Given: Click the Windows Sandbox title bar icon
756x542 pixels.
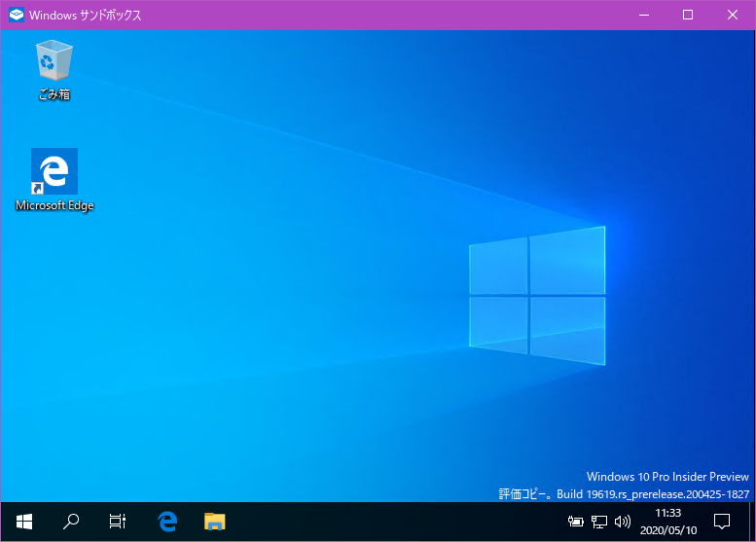Looking at the screenshot, I should 17,16.
